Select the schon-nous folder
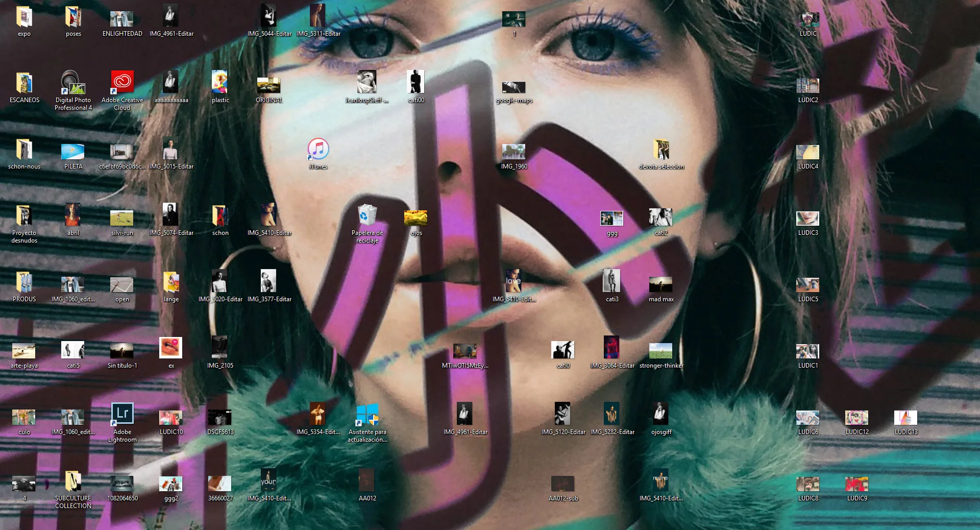980x530 pixels. point(24,149)
